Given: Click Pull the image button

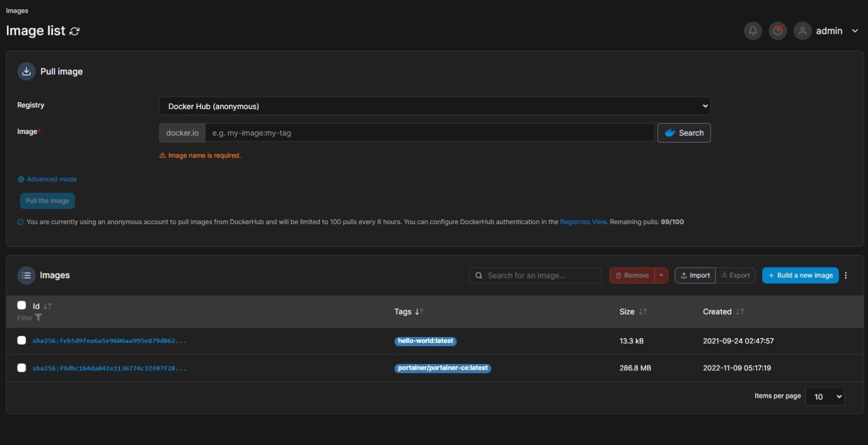Looking at the screenshot, I should coord(47,201).
